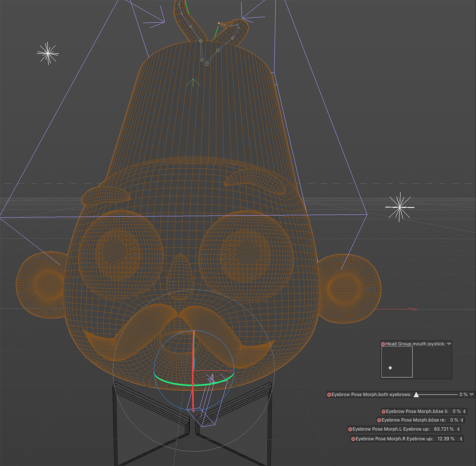Click the böse li 0 % value

tap(457, 411)
